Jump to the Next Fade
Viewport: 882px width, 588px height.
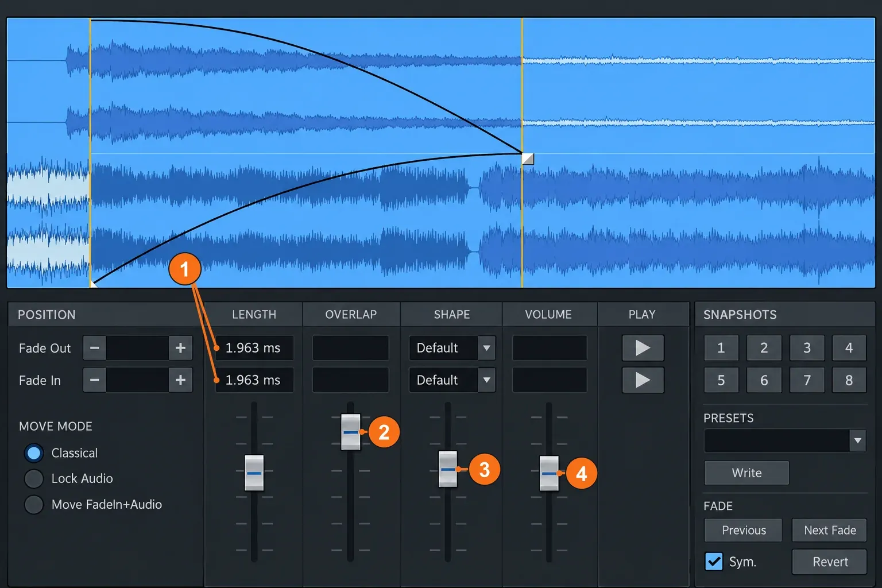[x=830, y=530]
